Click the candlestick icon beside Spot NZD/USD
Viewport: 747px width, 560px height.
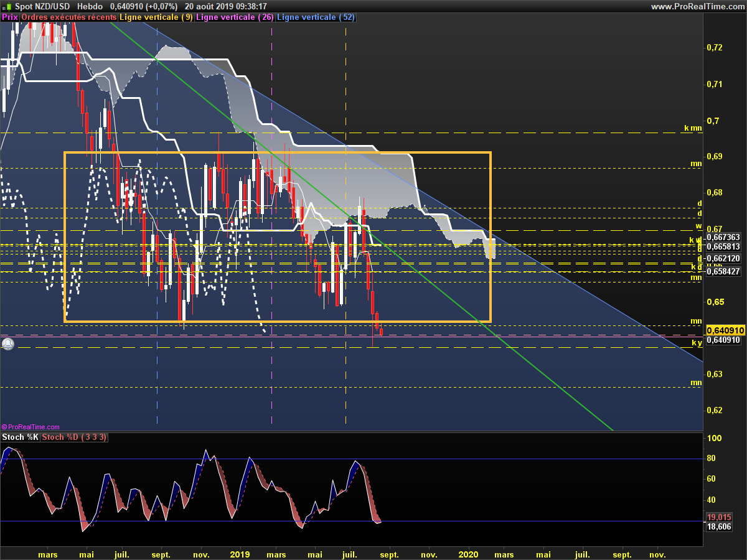pos(7,6)
